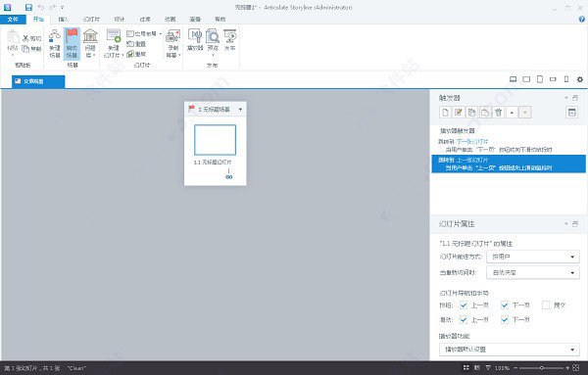Switch to the Home (开始) ribbon tab

(38, 20)
